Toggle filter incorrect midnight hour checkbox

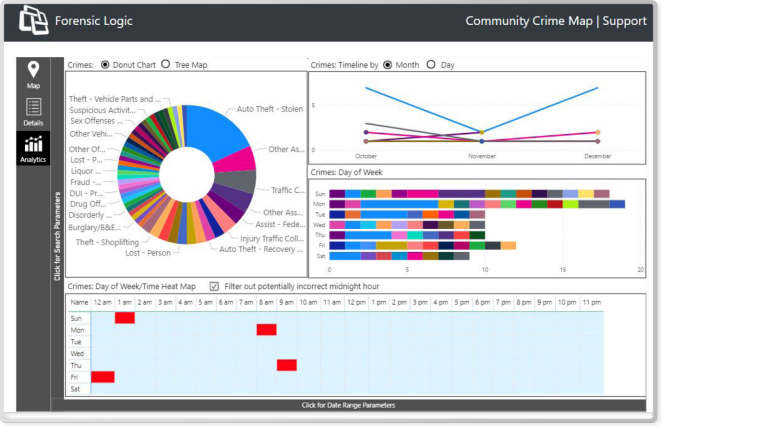[x=214, y=286]
